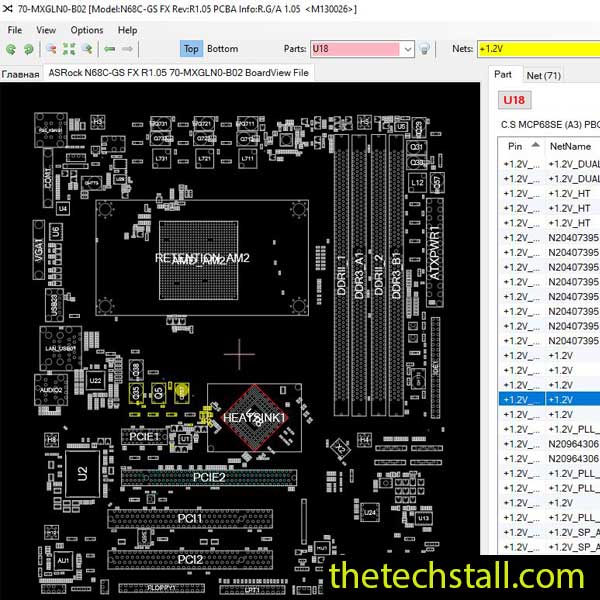Switch to the Net (71) tab
600x600 pixels.
coord(543,74)
